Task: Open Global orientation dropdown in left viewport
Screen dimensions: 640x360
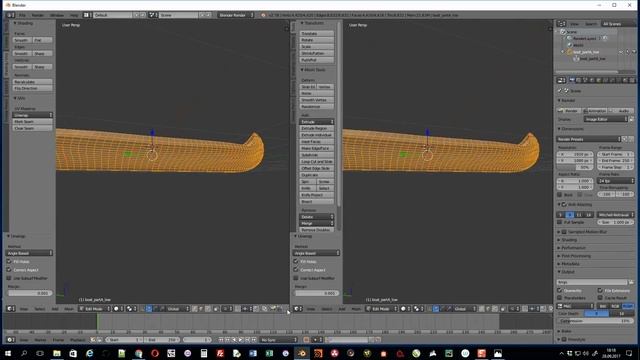Action: click(178, 309)
